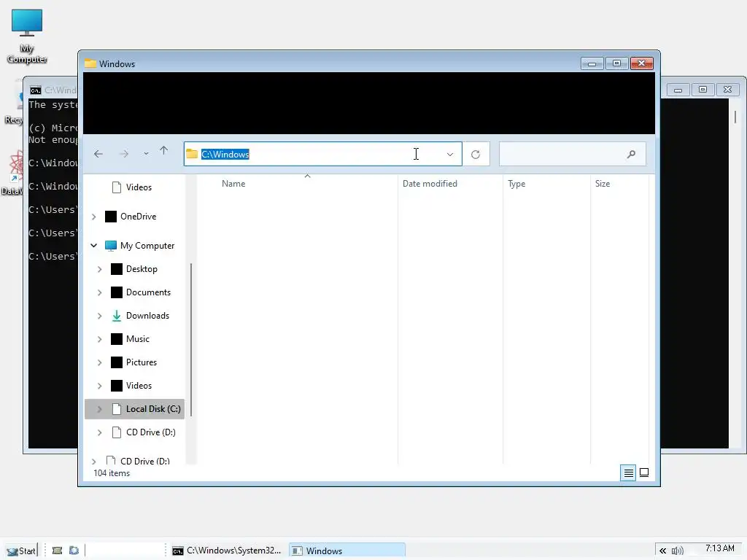Viewport: 747px width, 560px height.
Task: Sort by Name column header
Action: (233, 184)
